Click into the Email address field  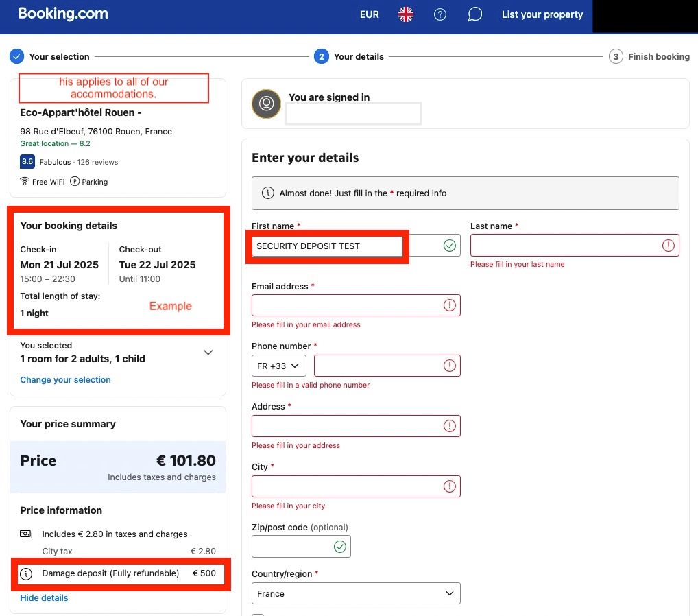click(x=346, y=305)
